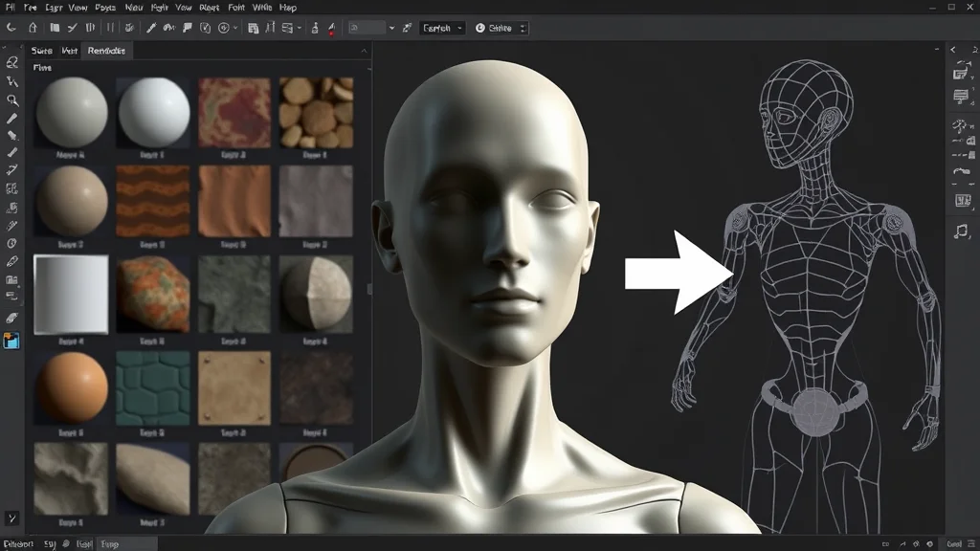Expand the dropdown arrow after toolbar input field
The image size is (980, 551).
click(391, 28)
